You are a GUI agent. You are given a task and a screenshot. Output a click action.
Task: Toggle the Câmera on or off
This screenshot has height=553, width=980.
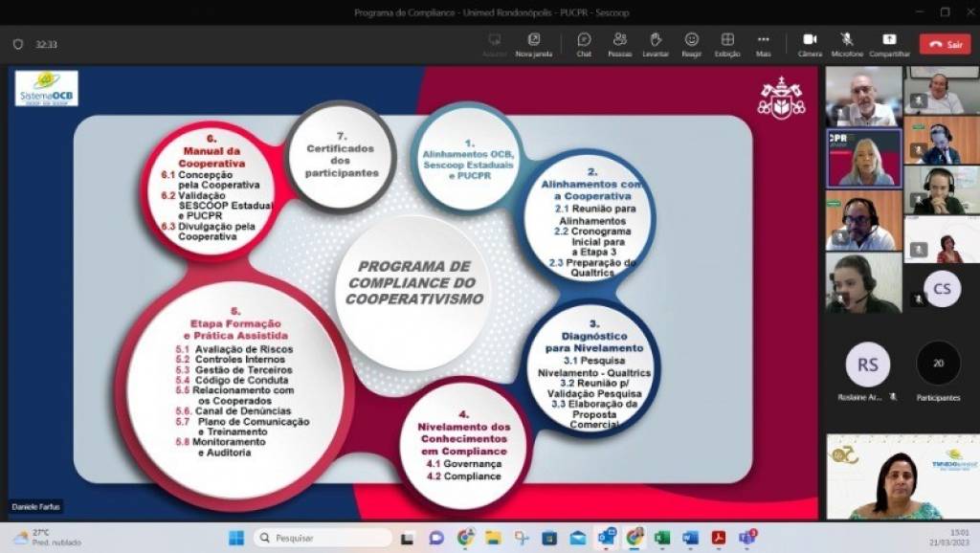810,44
